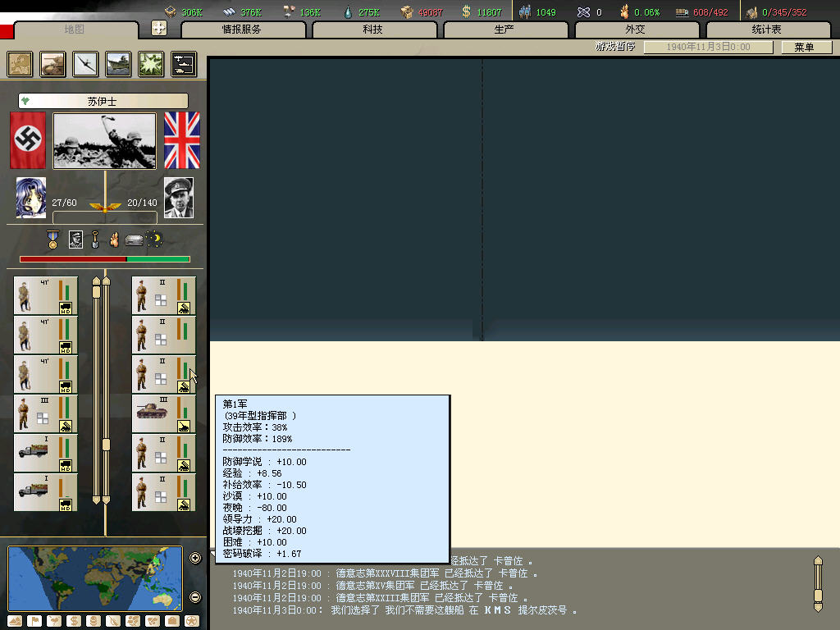Click the shovel dig-in modifier icon

pos(95,240)
